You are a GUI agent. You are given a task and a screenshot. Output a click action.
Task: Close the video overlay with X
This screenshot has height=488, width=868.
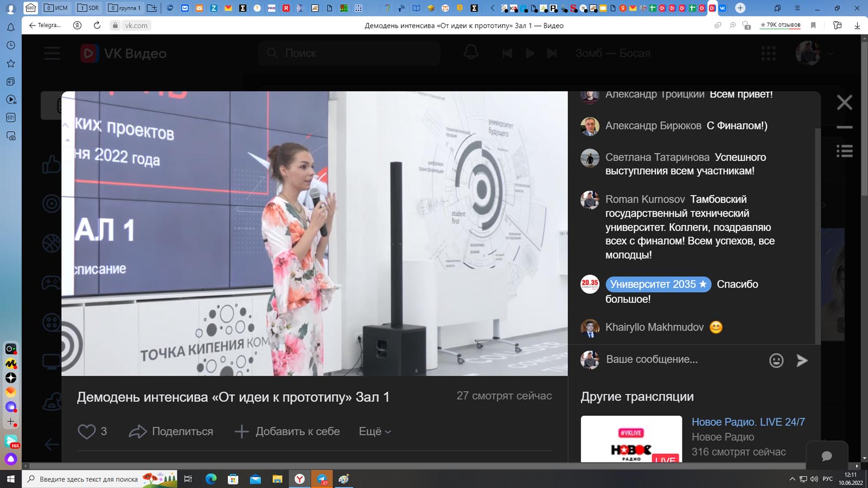[x=844, y=102]
